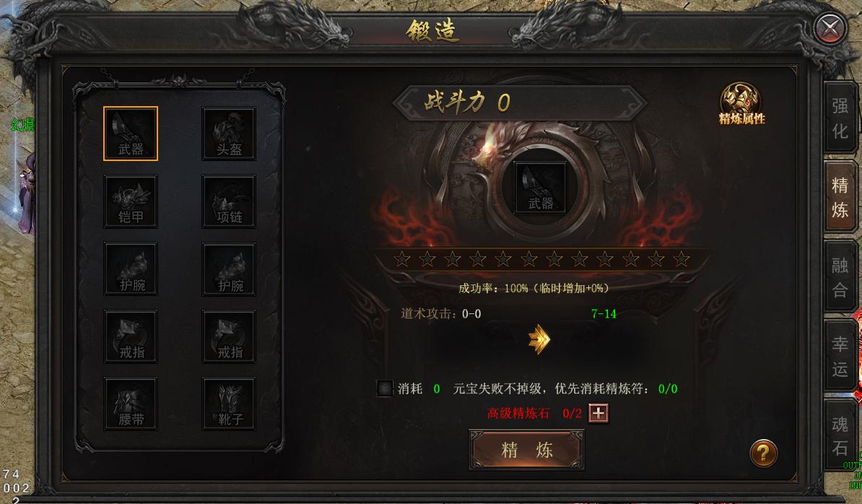Choose the 铠甲 armor slot
This screenshot has width=862, height=504.
[131, 201]
